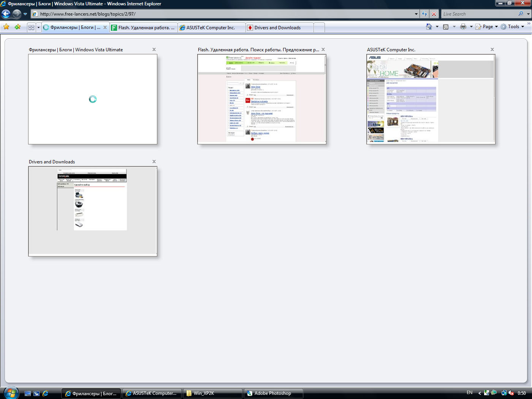Select the ASUSTeK Computer Inc. page thumbnail
The height and width of the screenshot is (399, 532).
click(x=431, y=99)
